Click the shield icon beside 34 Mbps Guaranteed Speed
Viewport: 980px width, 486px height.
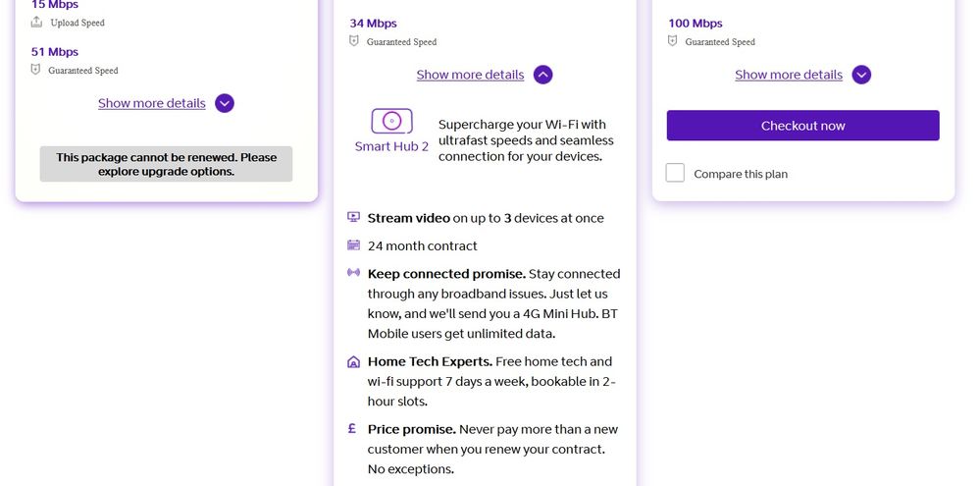tap(355, 41)
